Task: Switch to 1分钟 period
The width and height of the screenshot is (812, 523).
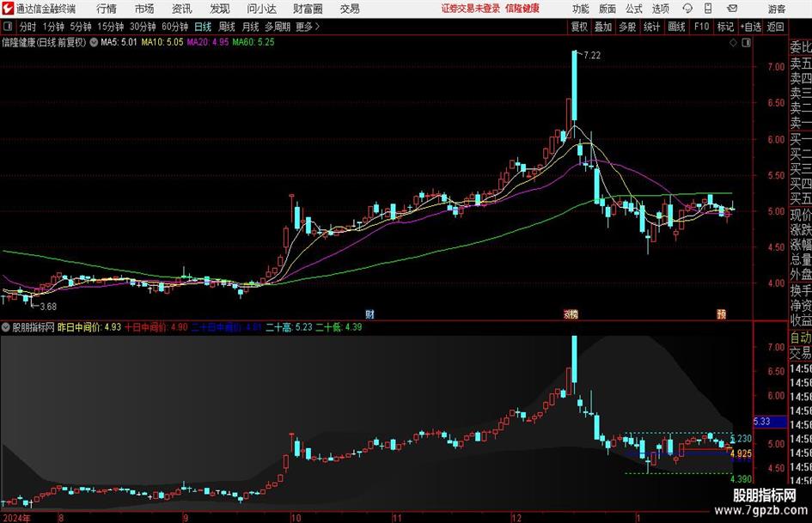Action: click(x=53, y=27)
